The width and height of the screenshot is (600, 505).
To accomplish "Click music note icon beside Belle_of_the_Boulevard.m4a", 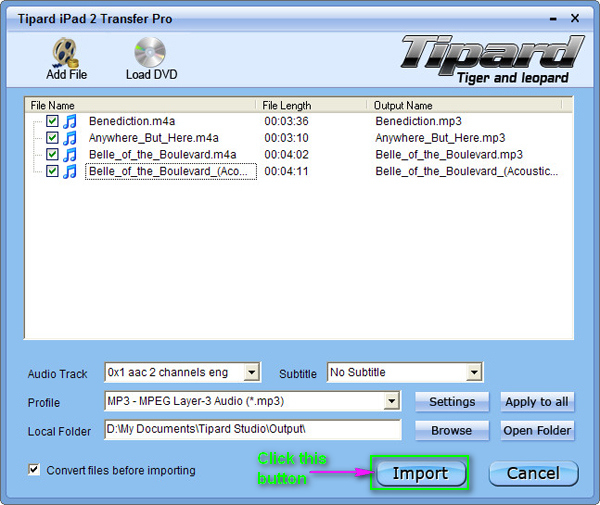I will (x=70, y=155).
